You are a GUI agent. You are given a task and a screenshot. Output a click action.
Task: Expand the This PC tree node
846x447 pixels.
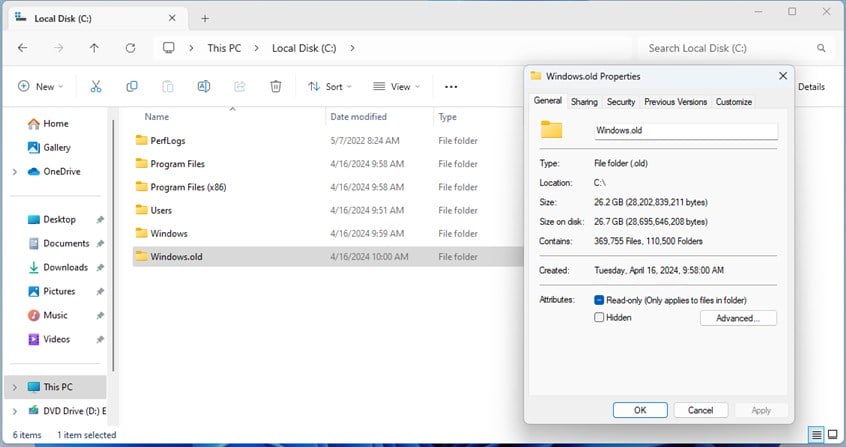pos(15,387)
